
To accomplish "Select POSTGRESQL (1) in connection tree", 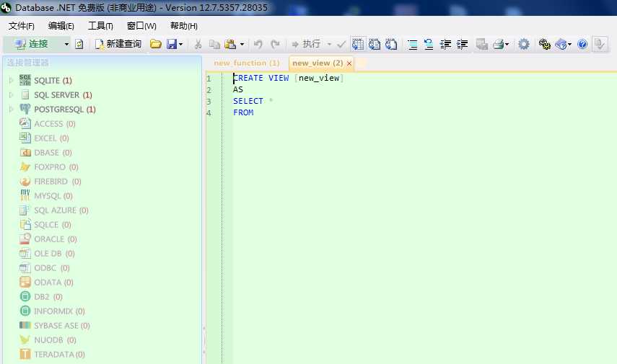I will (65, 110).
